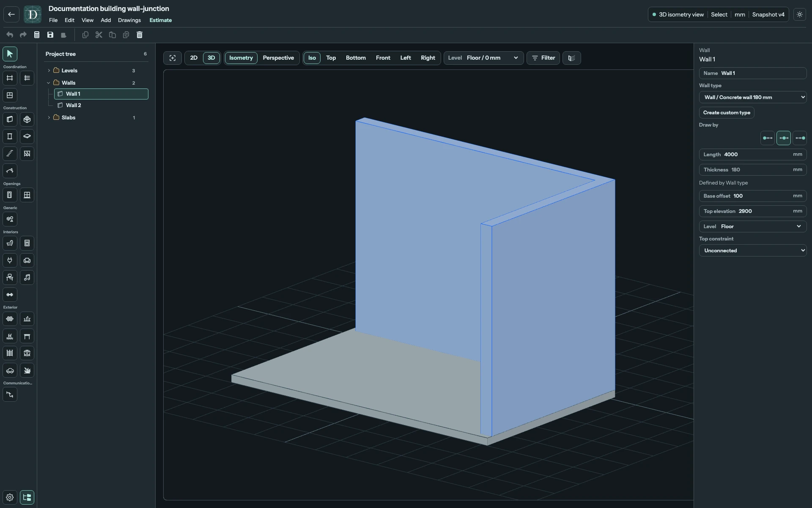Pick the bathtub interiors tool

point(10,243)
